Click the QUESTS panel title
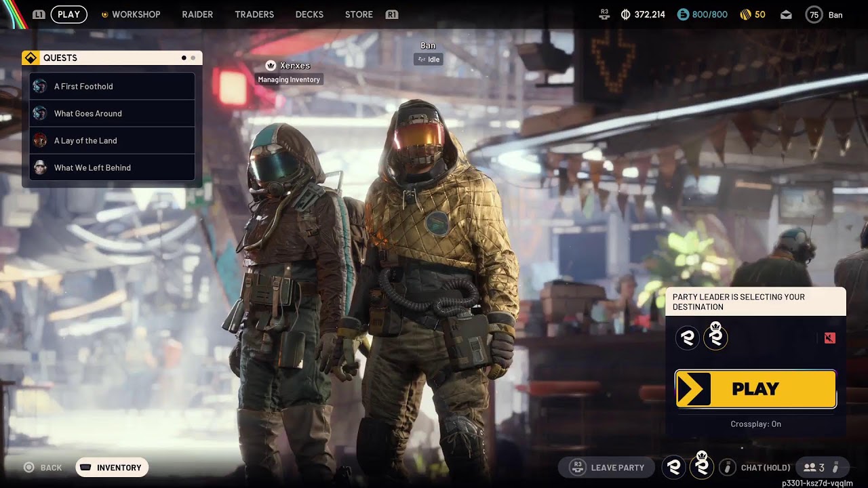 tap(60, 58)
